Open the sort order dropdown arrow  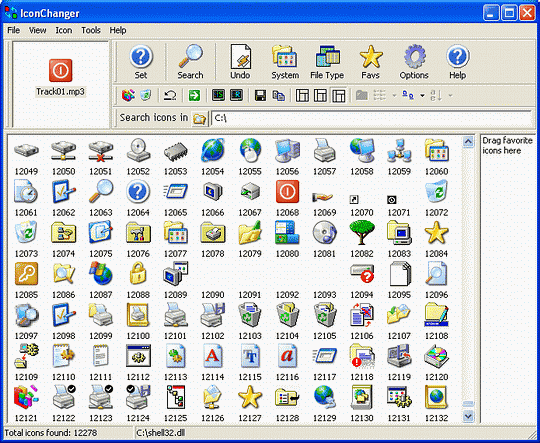point(450,95)
